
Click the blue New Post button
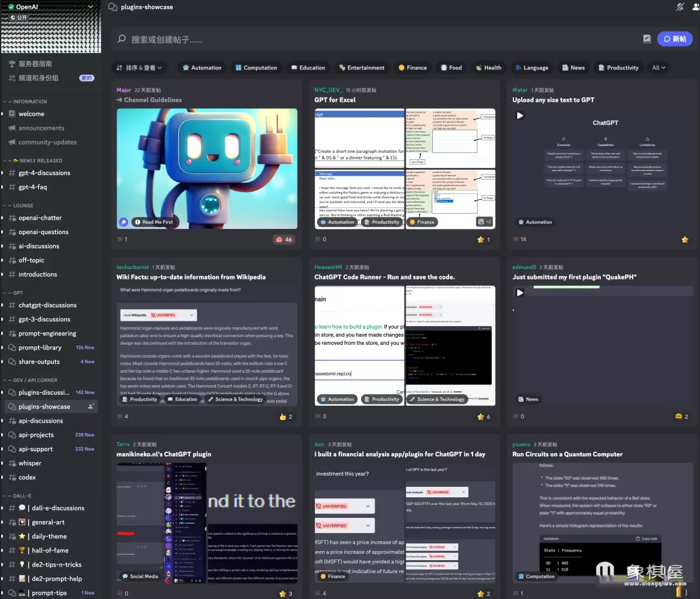pyautogui.click(x=674, y=39)
